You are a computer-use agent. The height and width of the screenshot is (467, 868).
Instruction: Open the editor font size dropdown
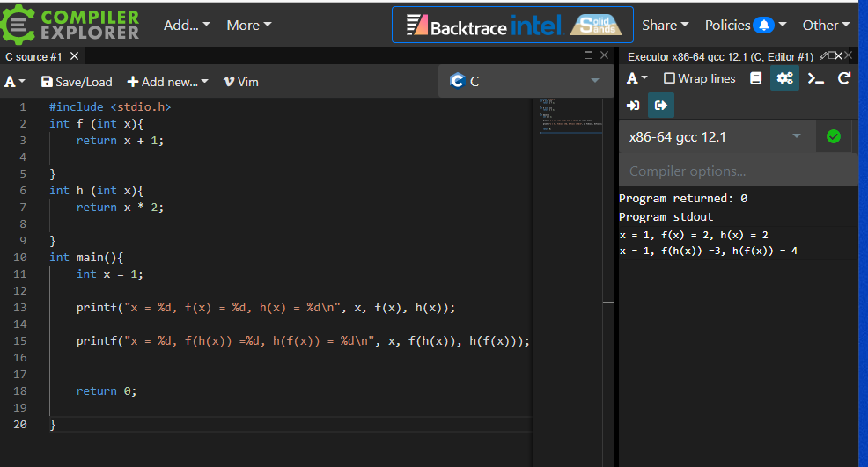[x=15, y=82]
